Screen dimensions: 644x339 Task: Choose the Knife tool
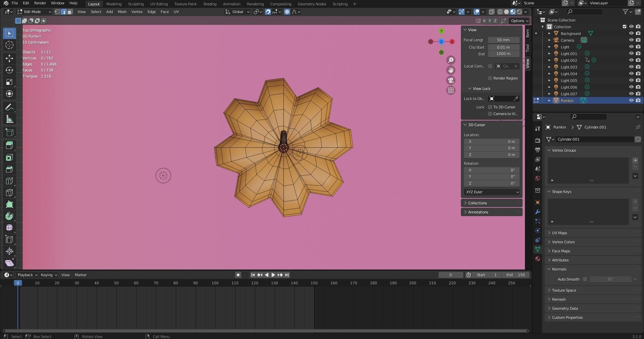[x=9, y=193]
